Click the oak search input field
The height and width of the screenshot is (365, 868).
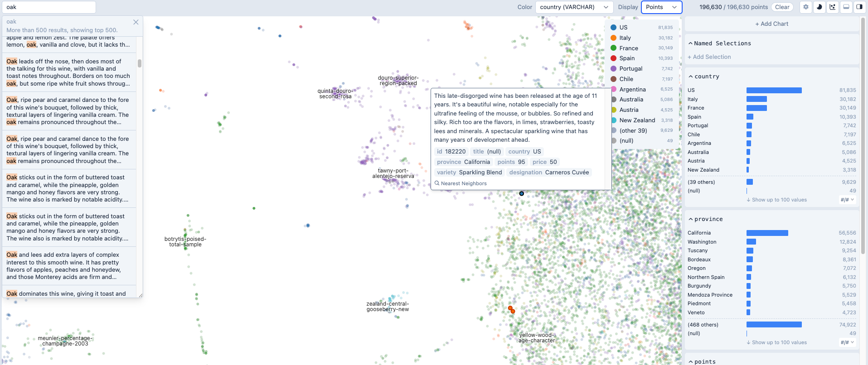49,7
